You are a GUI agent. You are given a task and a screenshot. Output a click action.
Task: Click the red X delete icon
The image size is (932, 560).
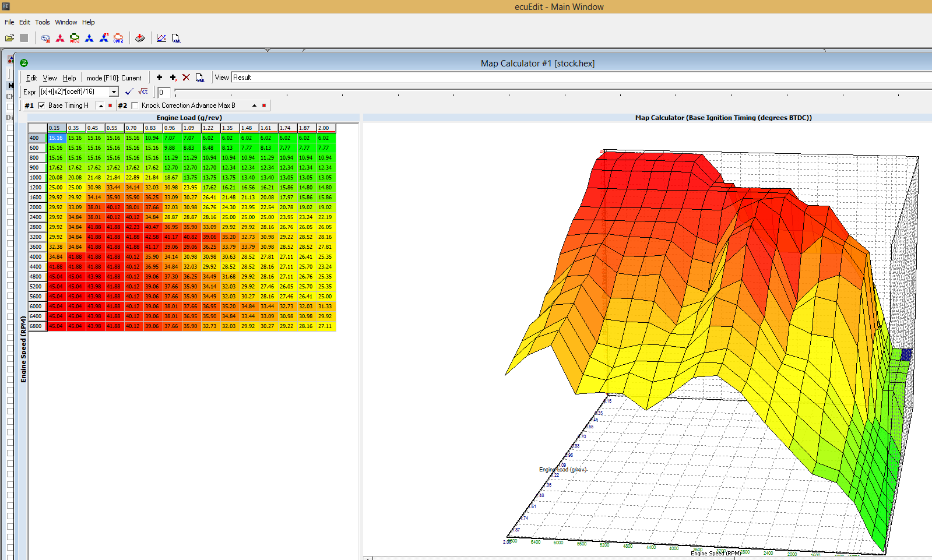[187, 78]
